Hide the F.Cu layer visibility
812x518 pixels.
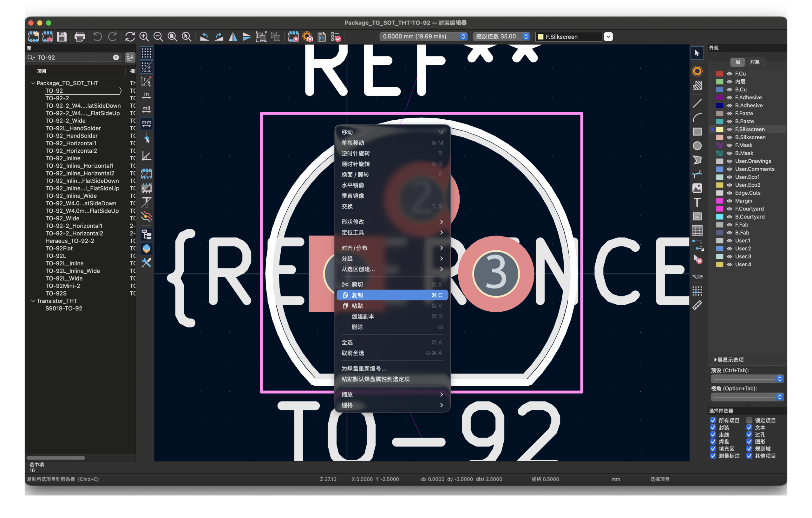[729, 74]
